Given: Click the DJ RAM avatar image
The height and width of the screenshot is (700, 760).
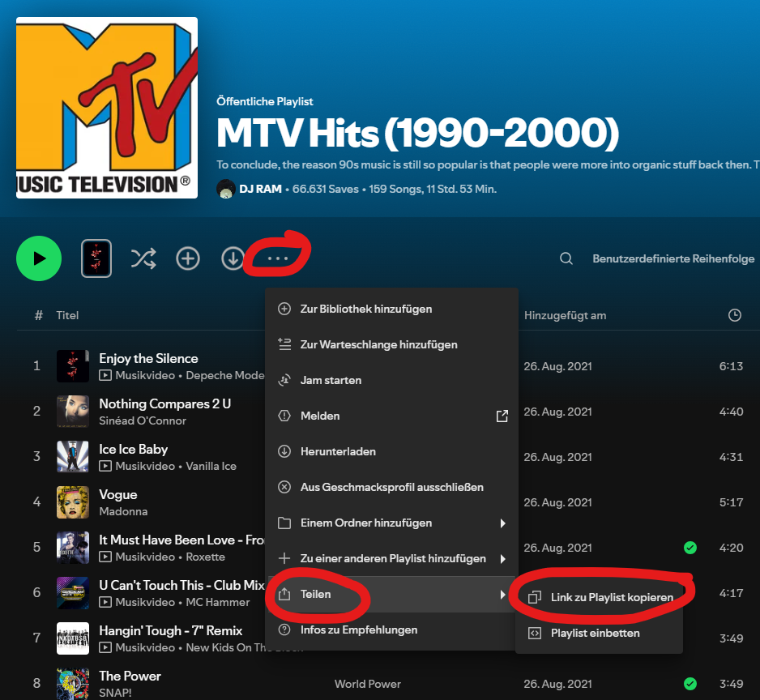Looking at the screenshot, I should pyautogui.click(x=226, y=189).
